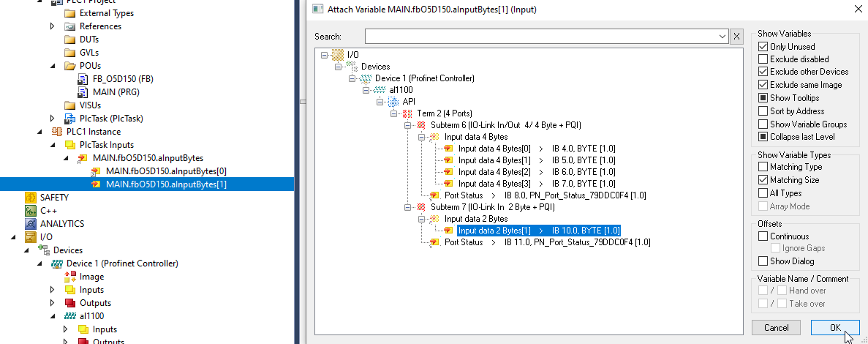Click the PlcTask icon in the project tree

click(69, 119)
